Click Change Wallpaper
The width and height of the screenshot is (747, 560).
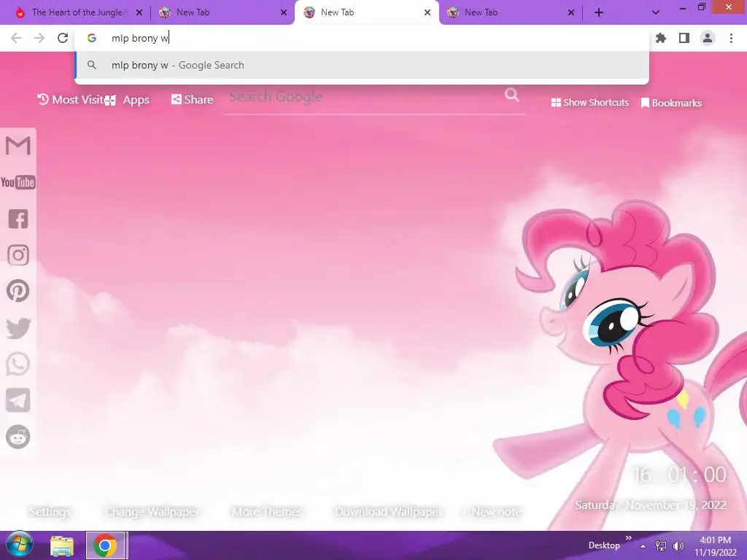click(152, 512)
